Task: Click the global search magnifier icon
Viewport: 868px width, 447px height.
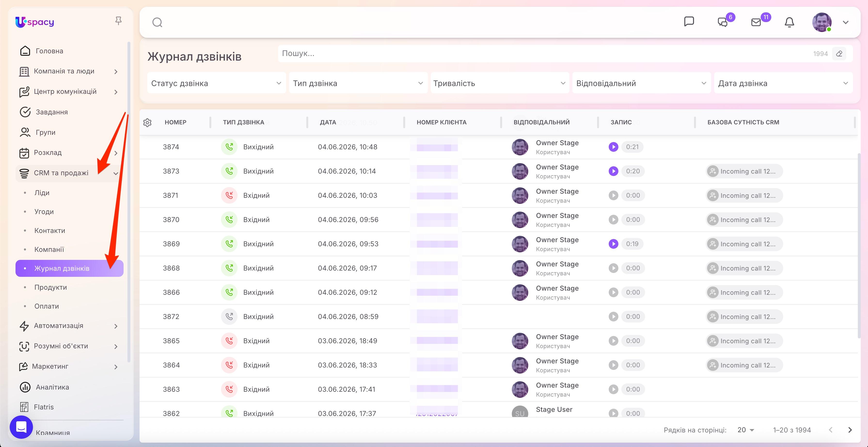Action: pyautogui.click(x=157, y=22)
